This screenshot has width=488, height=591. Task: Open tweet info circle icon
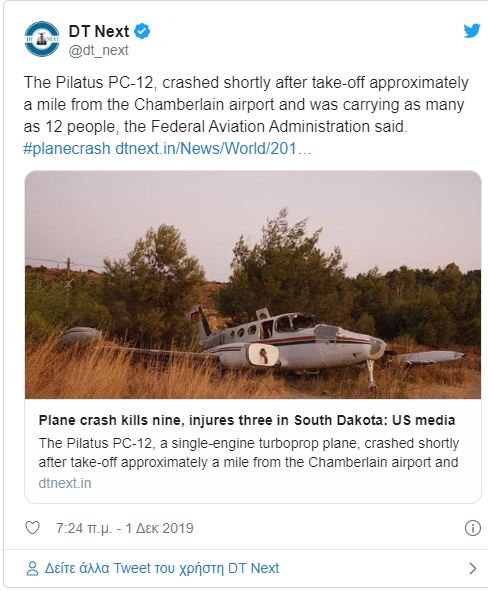coord(473,528)
